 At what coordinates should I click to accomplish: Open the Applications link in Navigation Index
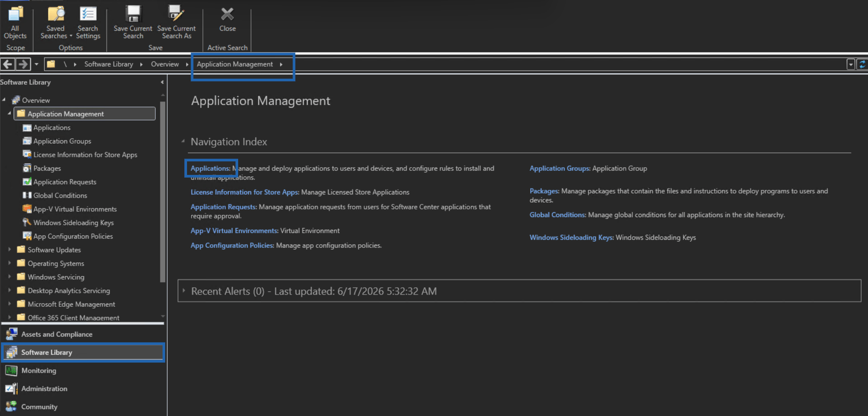pyautogui.click(x=210, y=168)
